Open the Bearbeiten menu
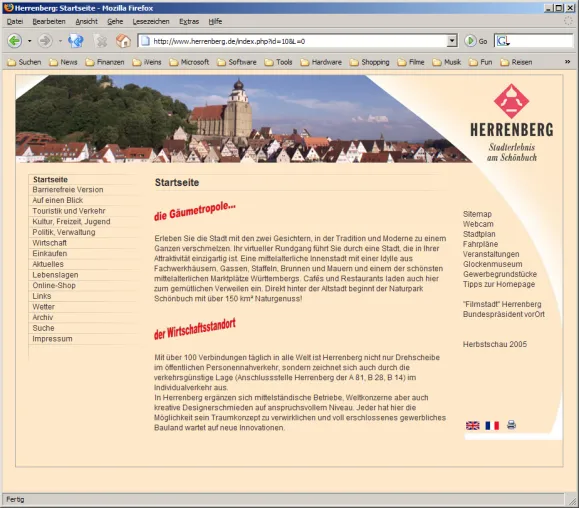The image size is (579, 508). point(49,21)
